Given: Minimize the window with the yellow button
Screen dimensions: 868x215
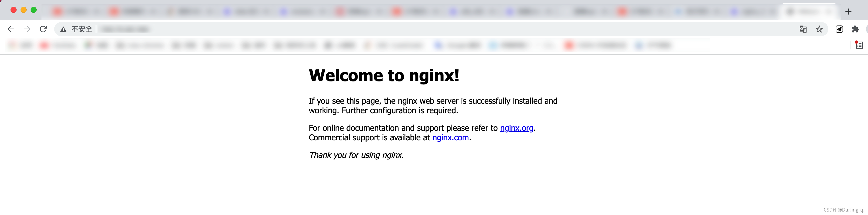Looking at the screenshot, I should (24, 10).
